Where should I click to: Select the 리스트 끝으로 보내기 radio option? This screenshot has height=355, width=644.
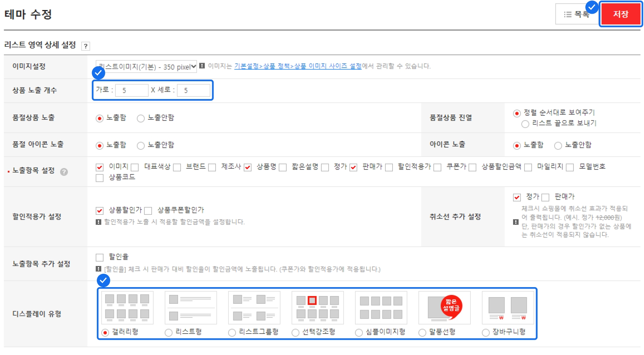pos(525,124)
